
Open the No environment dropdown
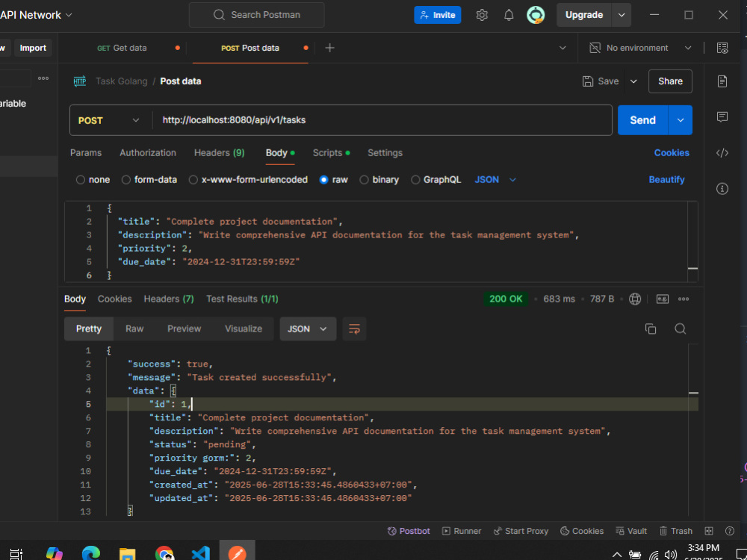pos(640,48)
